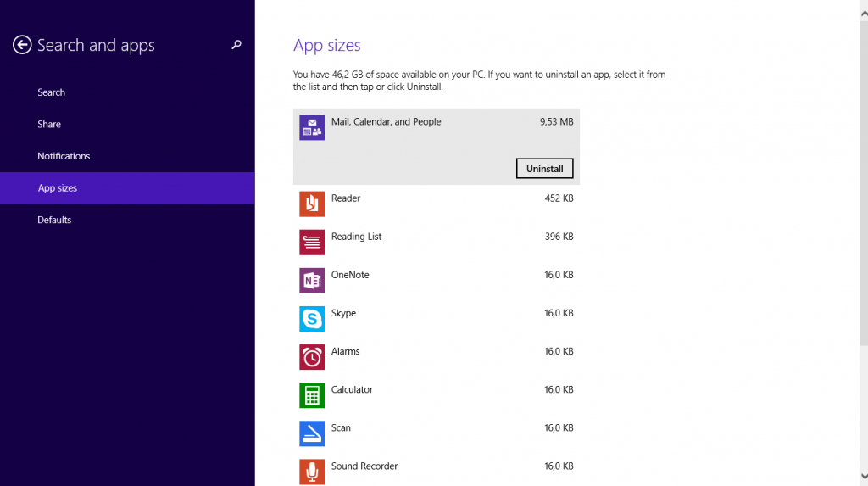
Task: Click the 9,53 MB size value
Action: (x=556, y=122)
